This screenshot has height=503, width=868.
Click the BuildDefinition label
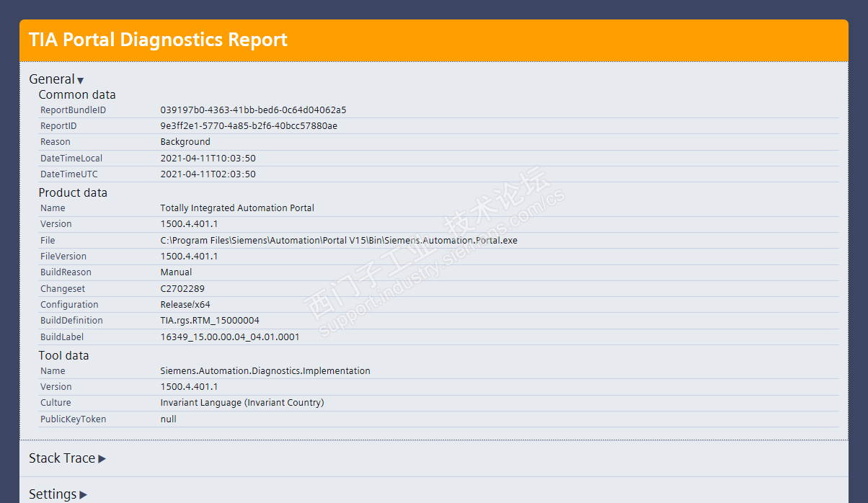71,321
